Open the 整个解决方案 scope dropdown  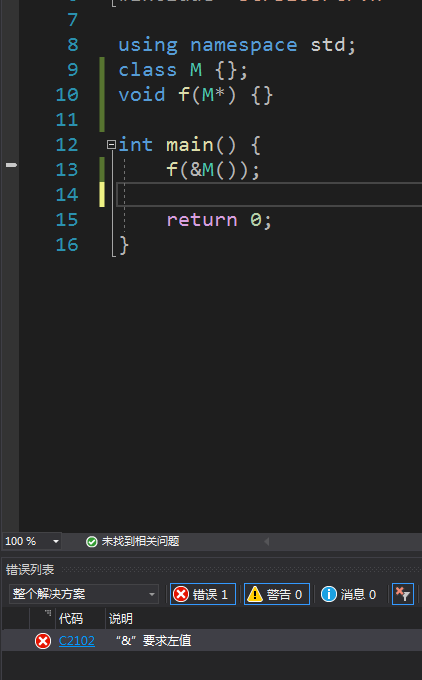click(84, 594)
